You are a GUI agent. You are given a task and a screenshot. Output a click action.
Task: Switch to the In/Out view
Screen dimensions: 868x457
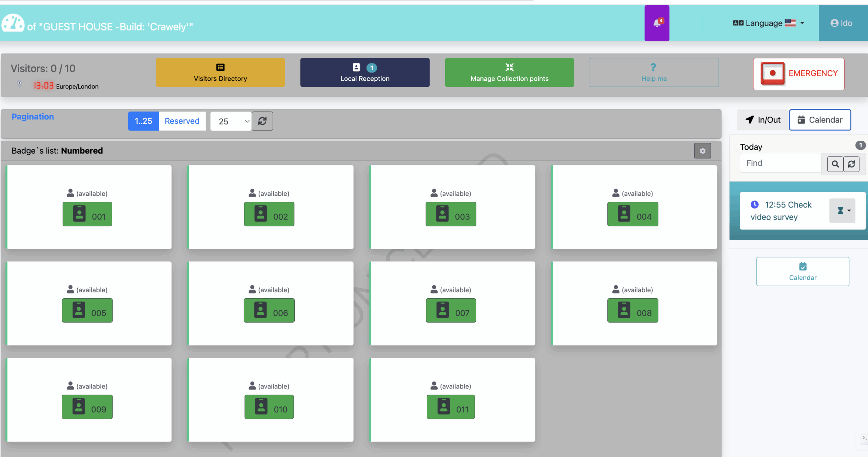pyautogui.click(x=763, y=120)
